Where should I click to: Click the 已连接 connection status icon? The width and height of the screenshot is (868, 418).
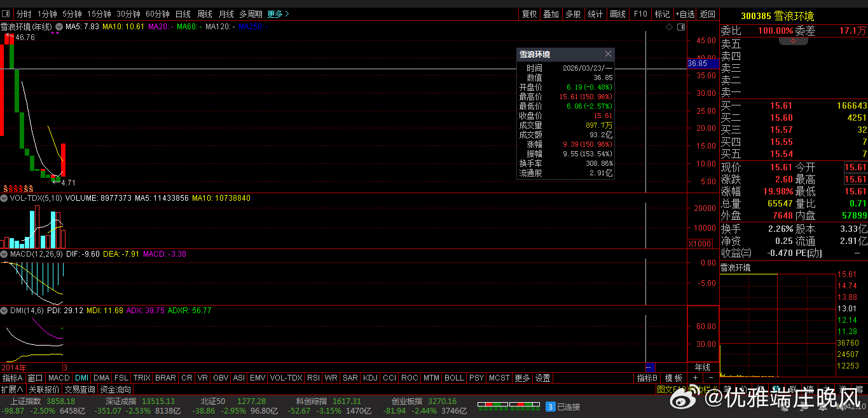pos(551,407)
